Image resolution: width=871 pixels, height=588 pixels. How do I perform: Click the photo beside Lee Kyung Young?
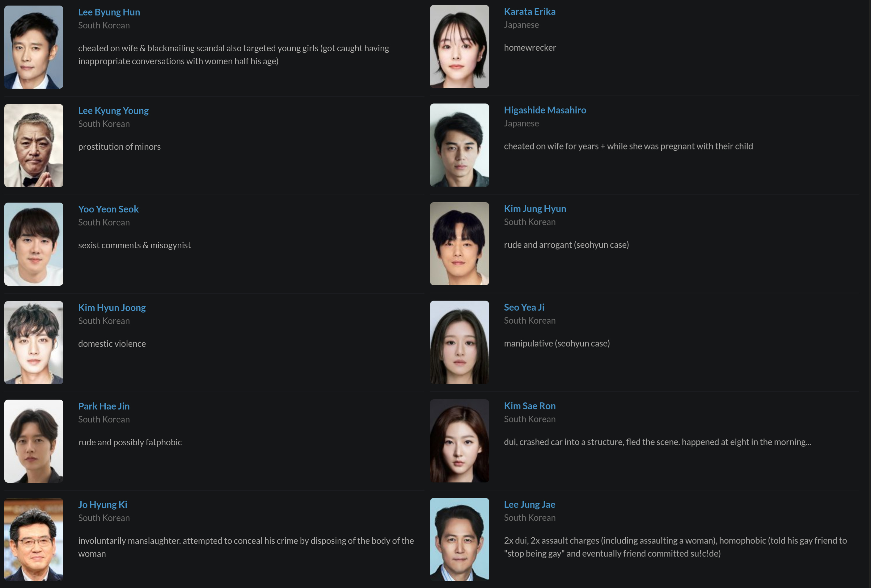(x=34, y=146)
